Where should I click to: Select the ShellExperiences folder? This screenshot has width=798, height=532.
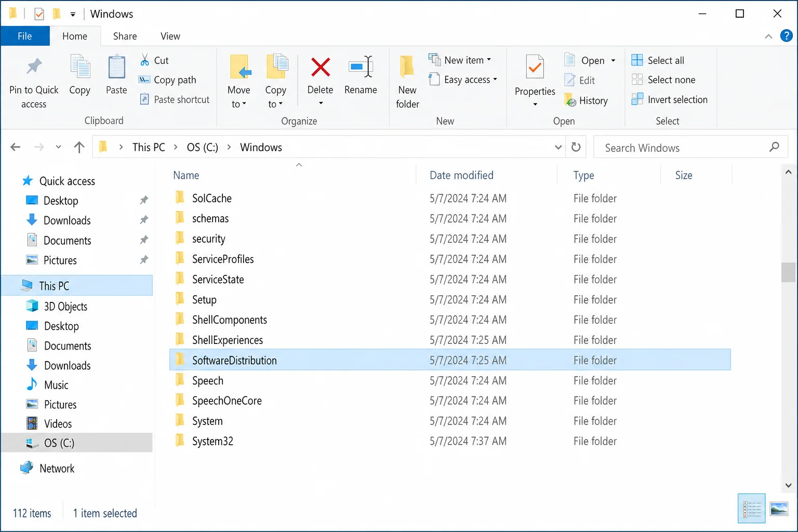(x=228, y=340)
